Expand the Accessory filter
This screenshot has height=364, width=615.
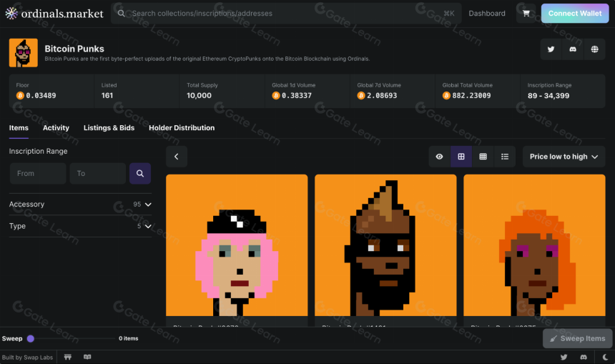[80, 205]
